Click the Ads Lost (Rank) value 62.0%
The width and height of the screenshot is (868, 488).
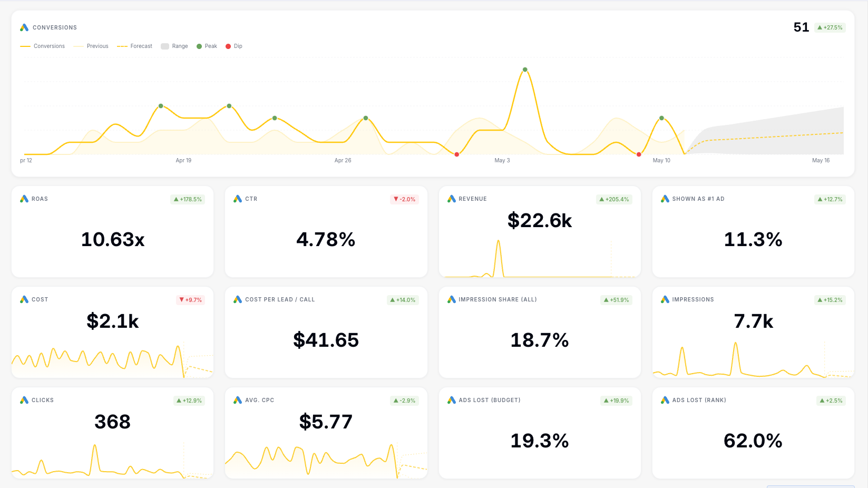coord(753,441)
